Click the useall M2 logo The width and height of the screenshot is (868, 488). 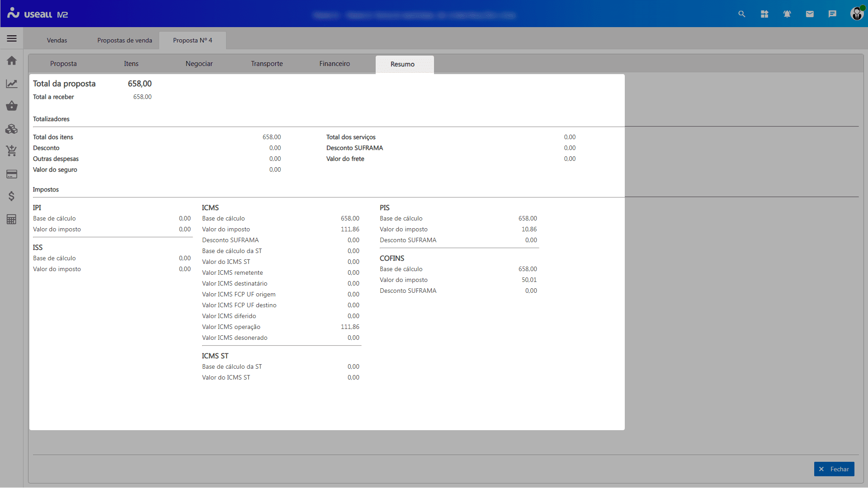tap(38, 14)
